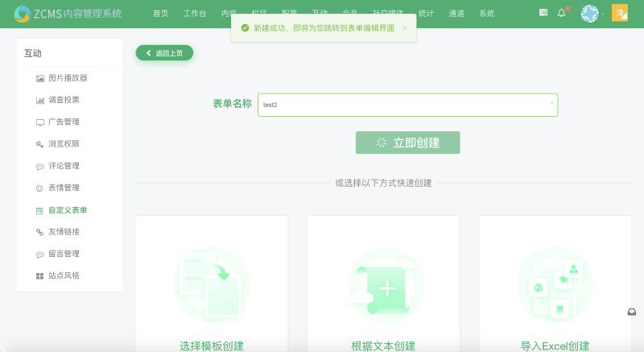
Task: Open the 通道 menu
Action: pyautogui.click(x=456, y=14)
